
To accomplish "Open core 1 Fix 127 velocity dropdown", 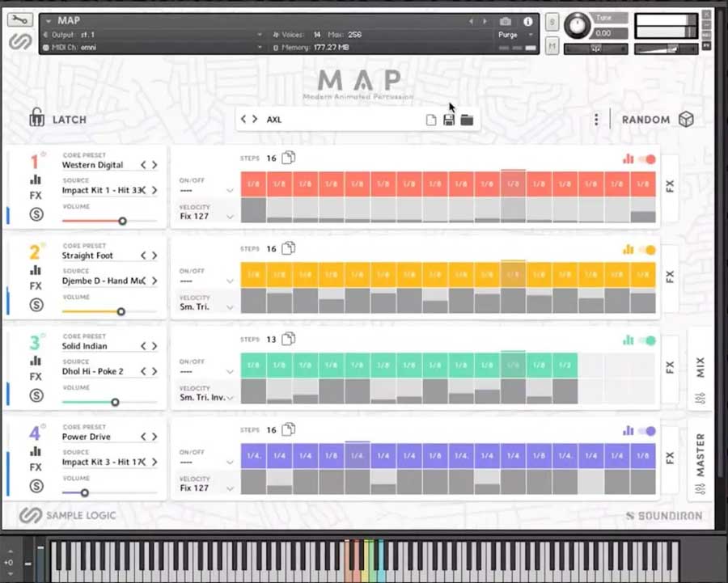I will [206, 217].
